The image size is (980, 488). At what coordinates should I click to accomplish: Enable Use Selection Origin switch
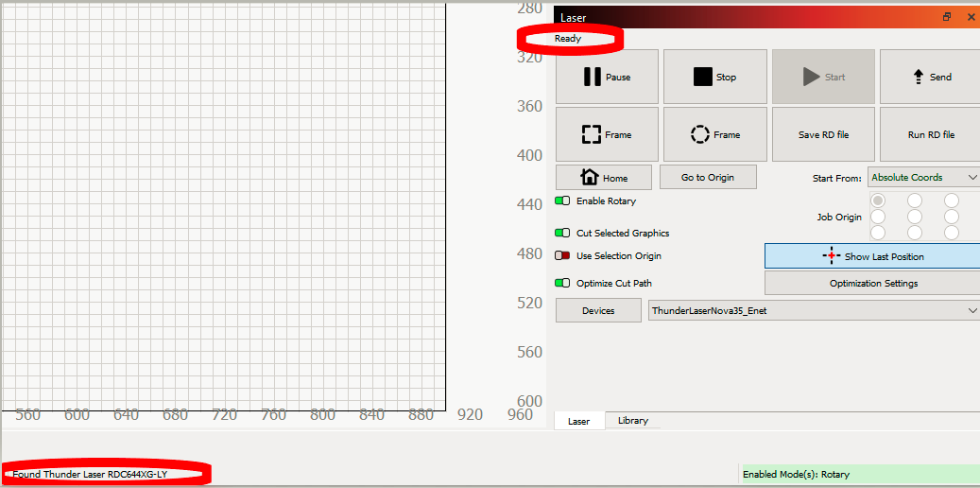(562, 256)
